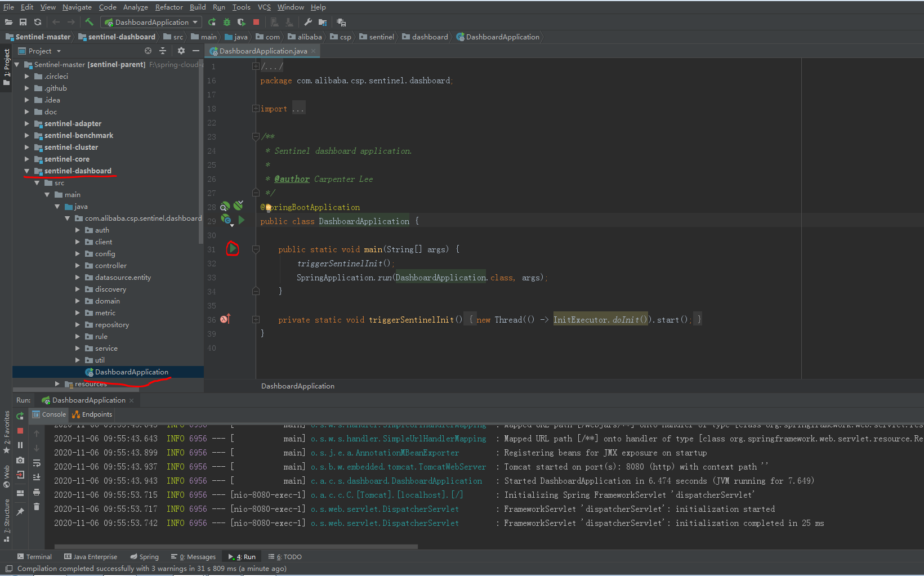Switch to the Endpoints tab
Screen dimensions: 924x576
pyautogui.click(x=92, y=414)
